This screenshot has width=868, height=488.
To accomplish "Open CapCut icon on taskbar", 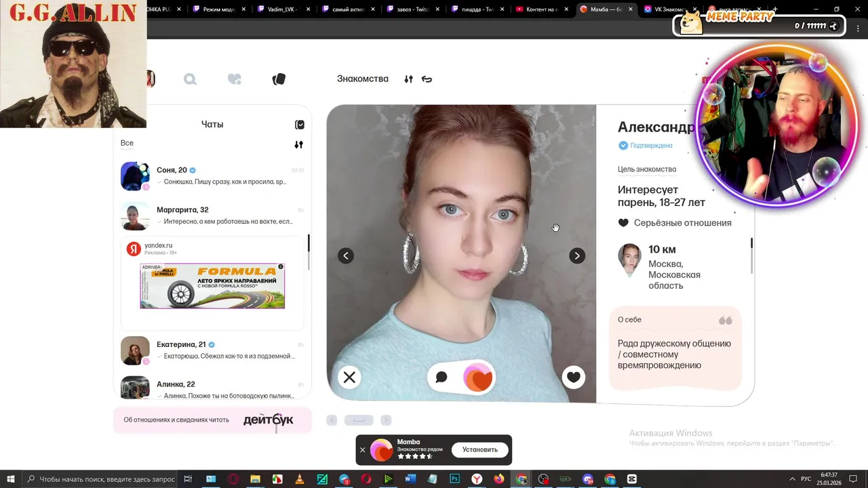I will [632, 479].
